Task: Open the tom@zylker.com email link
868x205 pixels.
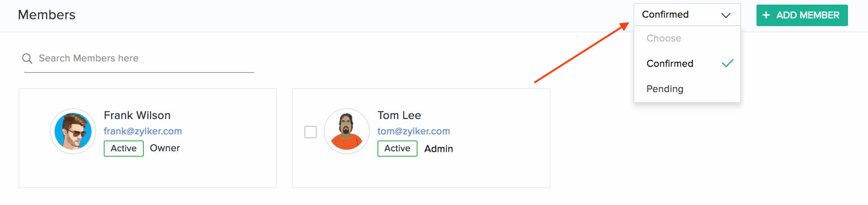Action: pos(414,131)
